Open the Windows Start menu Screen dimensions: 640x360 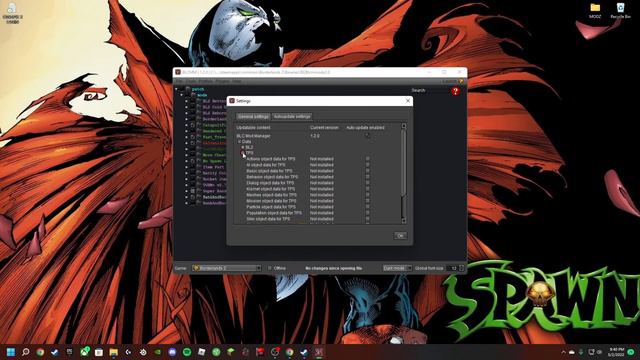(11, 352)
